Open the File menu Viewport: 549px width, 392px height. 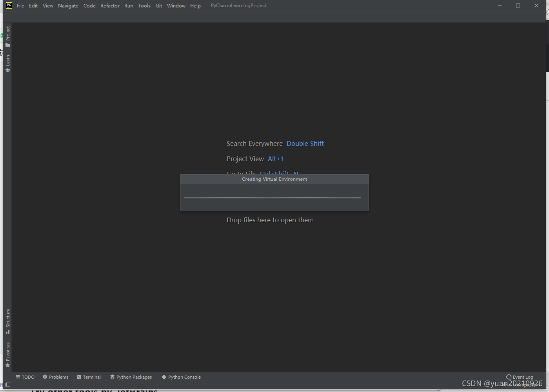click(20, 5)
